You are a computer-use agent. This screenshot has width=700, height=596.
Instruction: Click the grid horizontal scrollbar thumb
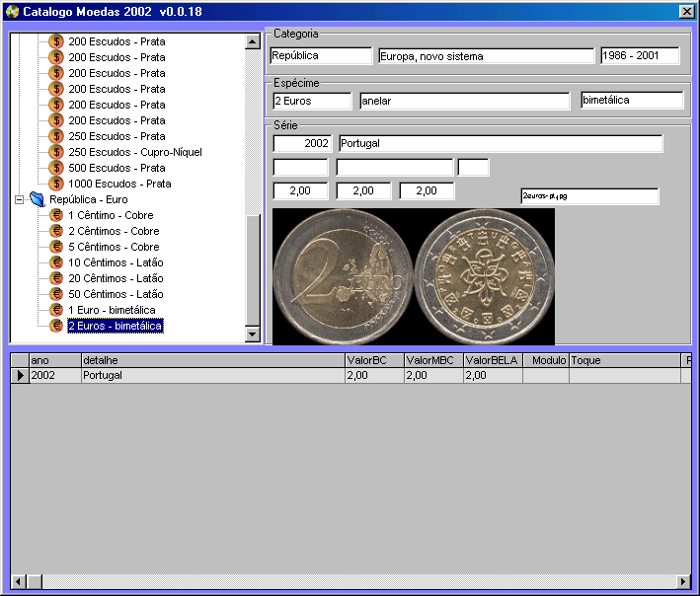[x=35, y=581]
